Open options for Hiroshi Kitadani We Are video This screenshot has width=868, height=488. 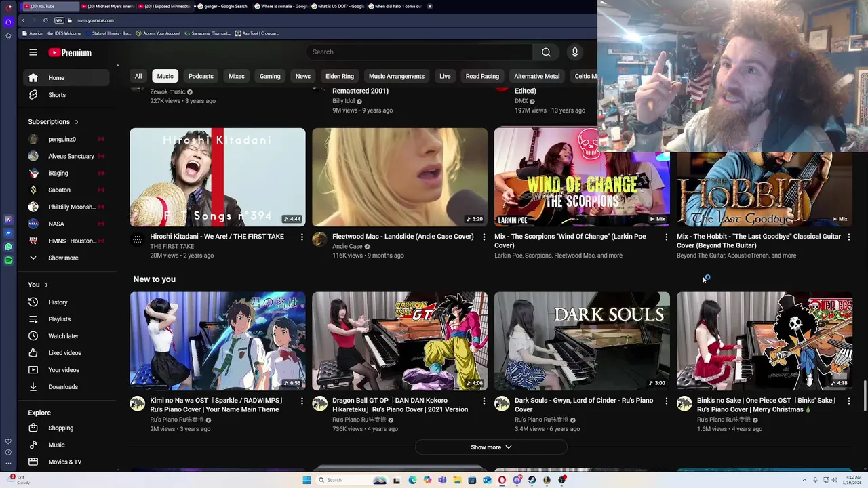[302, 237]
